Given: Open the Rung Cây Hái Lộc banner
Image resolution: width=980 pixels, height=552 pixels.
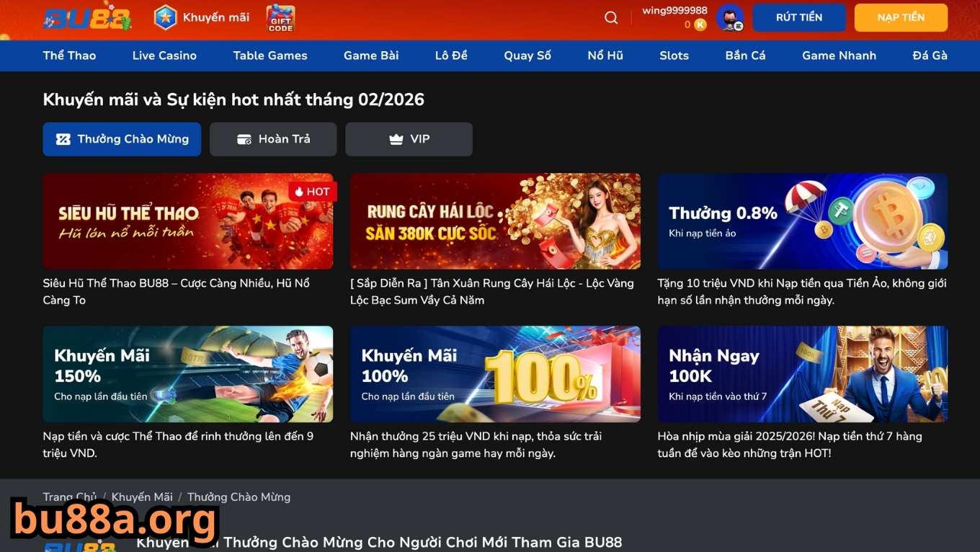Looking at the screenshot, I should click(495, 221).
